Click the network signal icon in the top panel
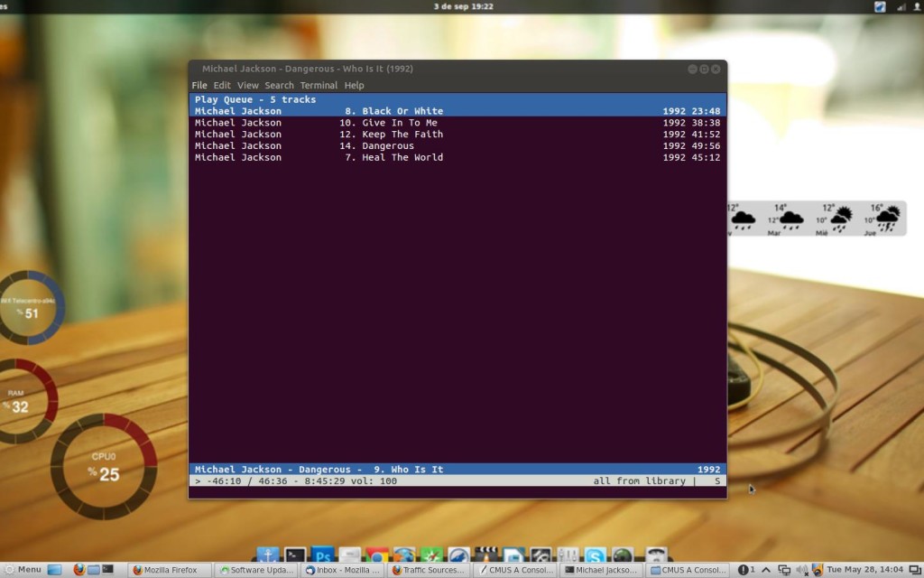 [x=901, y=7]
